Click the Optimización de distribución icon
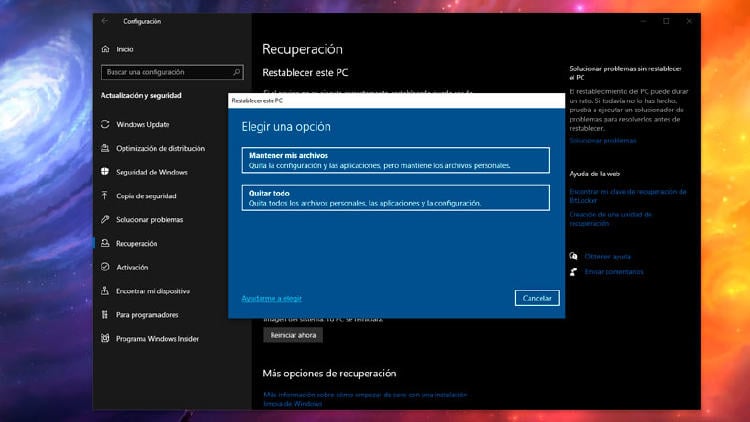The width and height of the screenshot is (750, 422). pyautogui.click(x=106, y=148)
